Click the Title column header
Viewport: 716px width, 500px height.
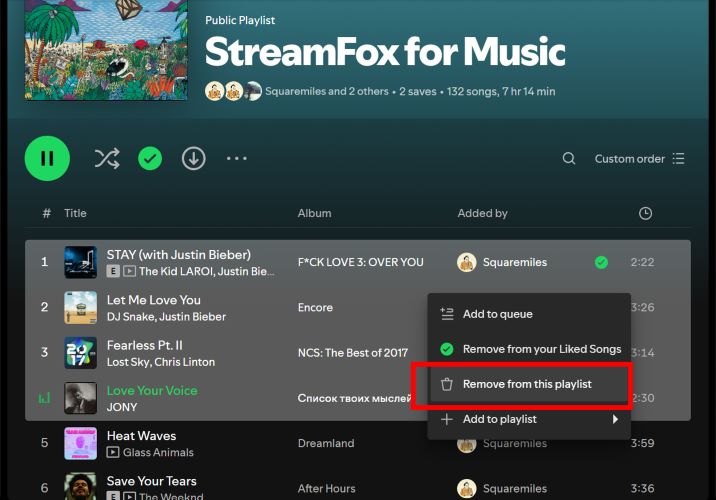(x=75, y=213)
